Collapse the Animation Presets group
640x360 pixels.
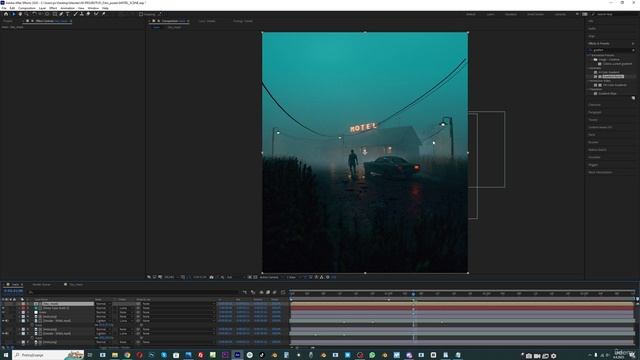pos(589,55)
